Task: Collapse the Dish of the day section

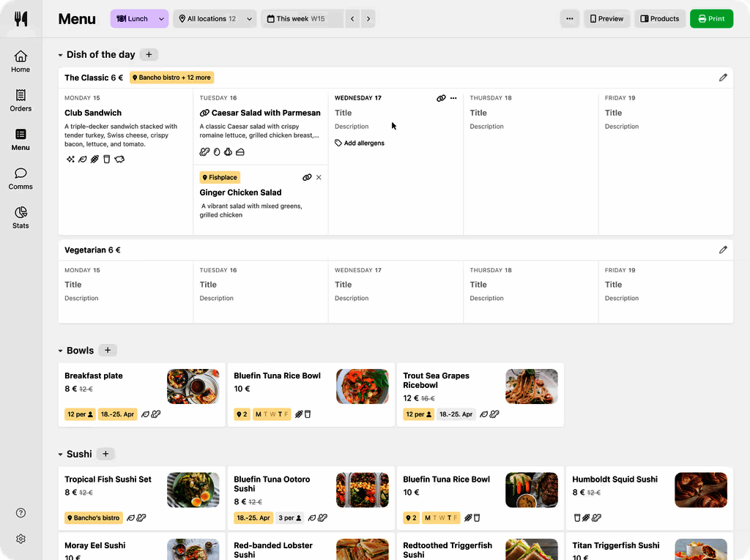Action: point(61,55)
